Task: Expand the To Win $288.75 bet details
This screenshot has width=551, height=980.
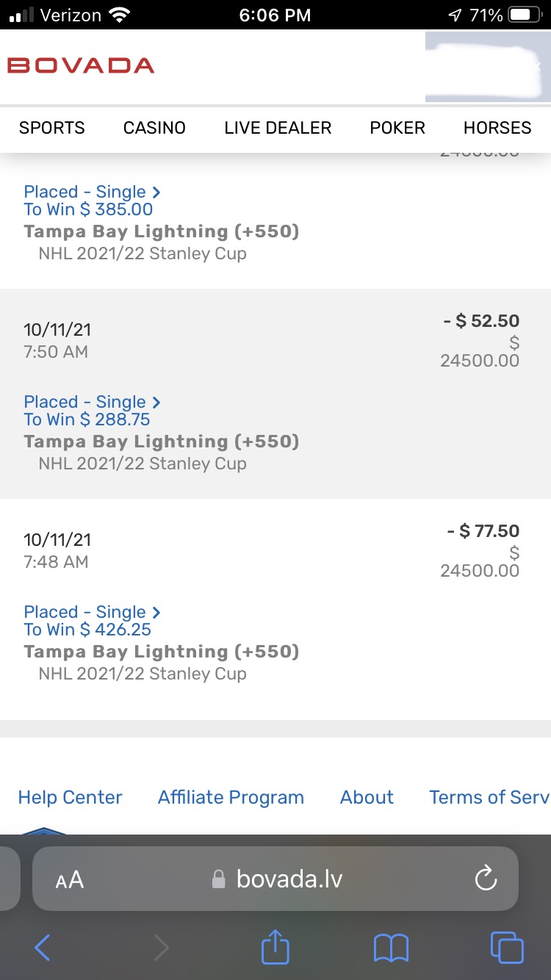Action: [92, 402]
